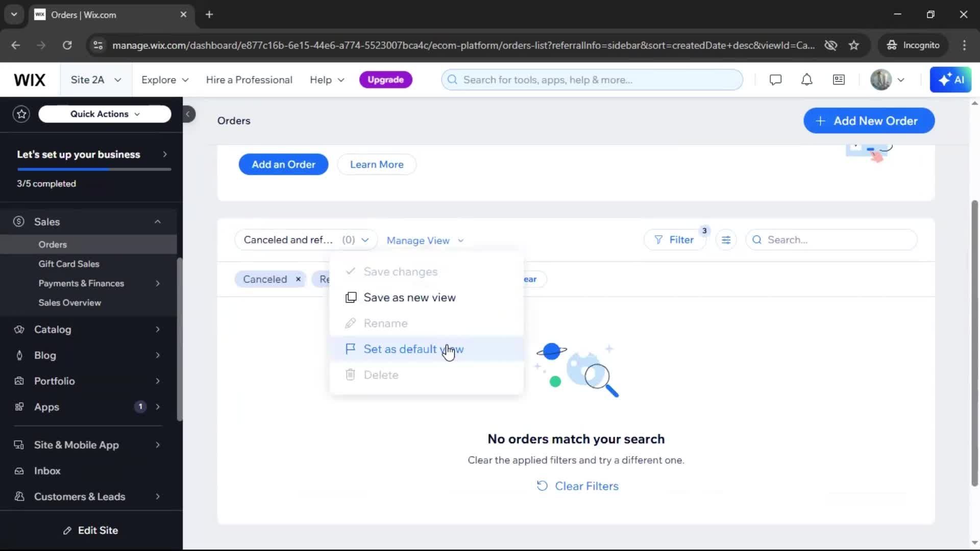This screenshot has height=551, width=980.
Task: Click the Delete menu entry
Action: (427, 375)
